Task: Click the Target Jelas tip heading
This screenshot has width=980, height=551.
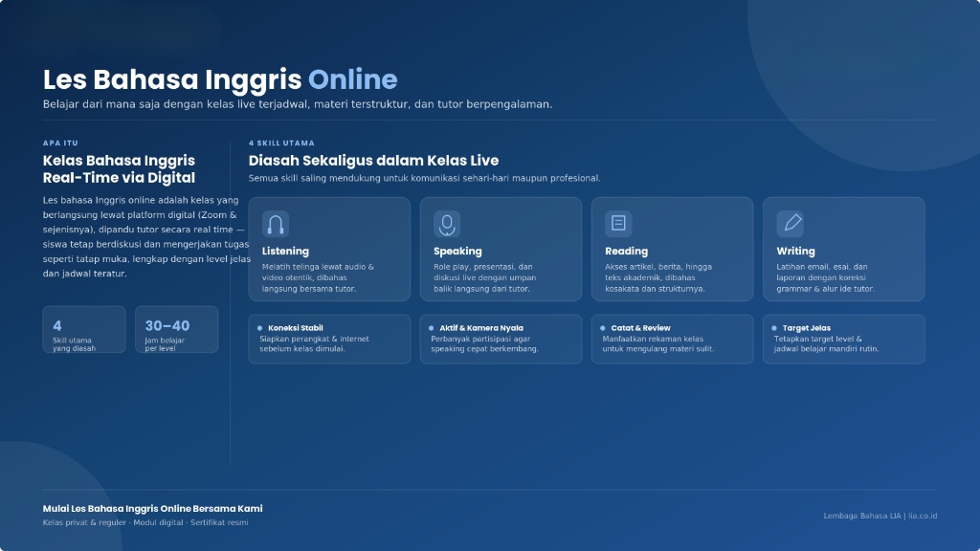Action: point(806,328)
